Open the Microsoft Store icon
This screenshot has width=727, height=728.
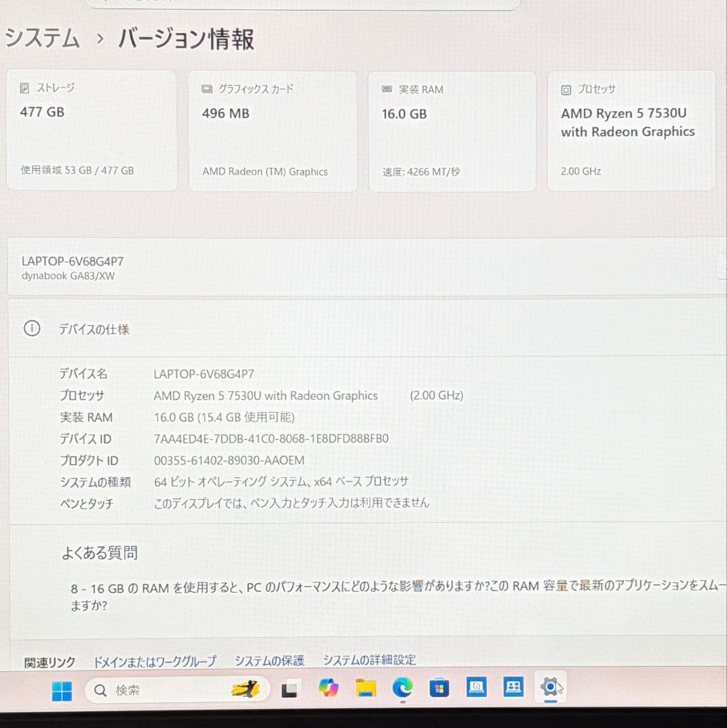click(440, 690)
